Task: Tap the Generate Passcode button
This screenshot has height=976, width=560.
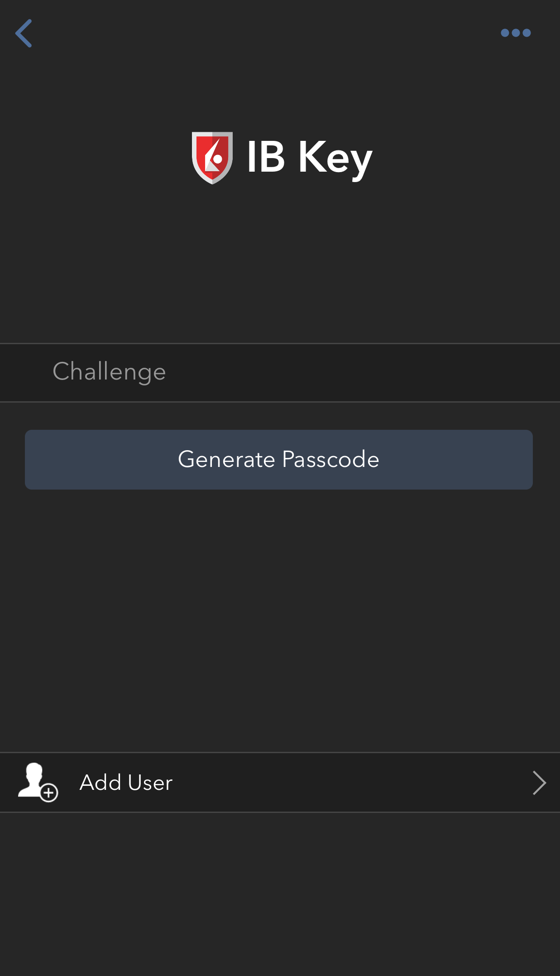Action: [x=279, y=459]
